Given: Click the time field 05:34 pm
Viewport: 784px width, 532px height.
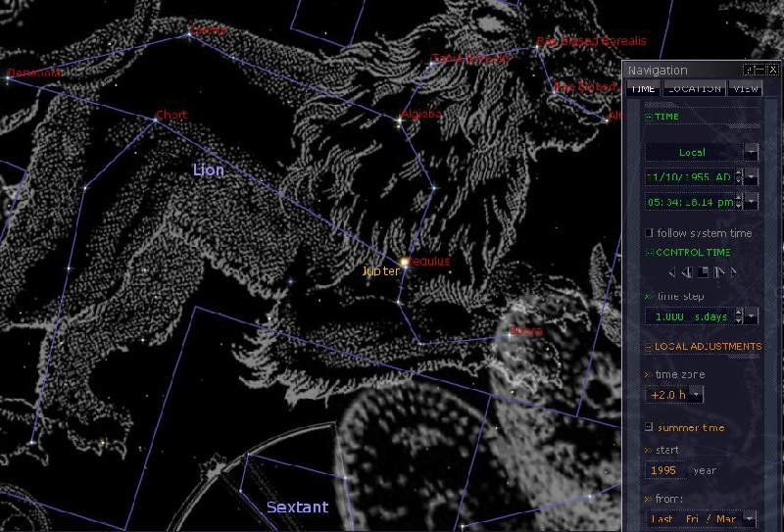Looking at the screenshot, I should coord(690,202).
